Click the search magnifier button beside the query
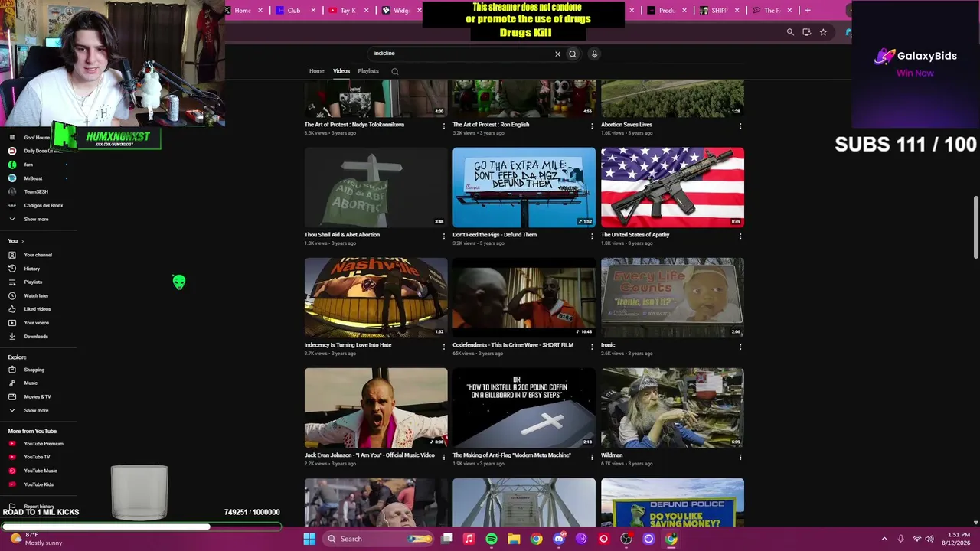980x551 pixels. 572,54
